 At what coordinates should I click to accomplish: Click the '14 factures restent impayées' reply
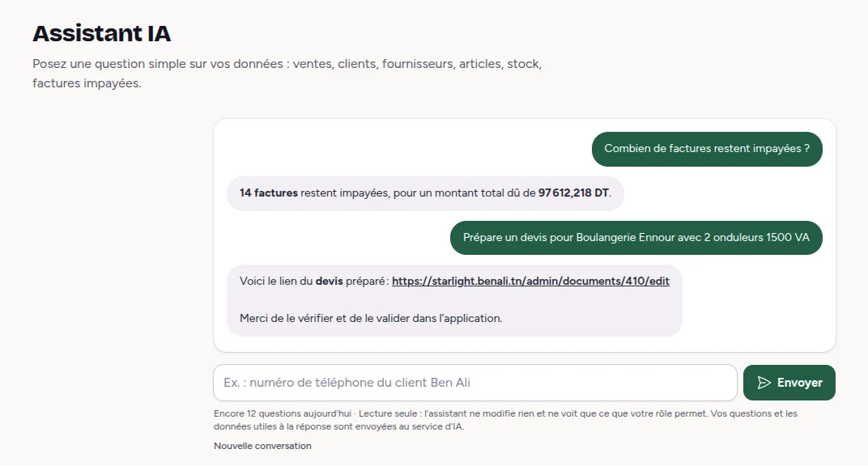tap(425, 193)
